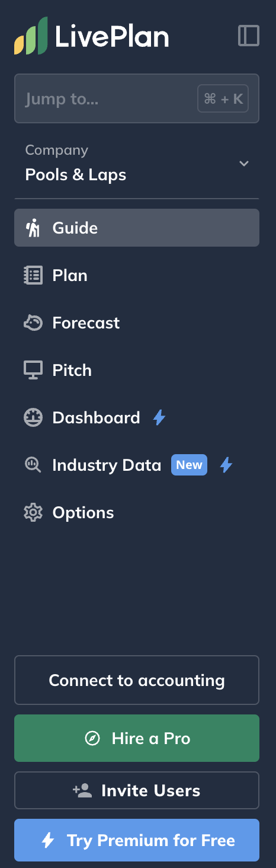Click the Options gear icon
Screen dimensions: 276x868
pos(33,512)
